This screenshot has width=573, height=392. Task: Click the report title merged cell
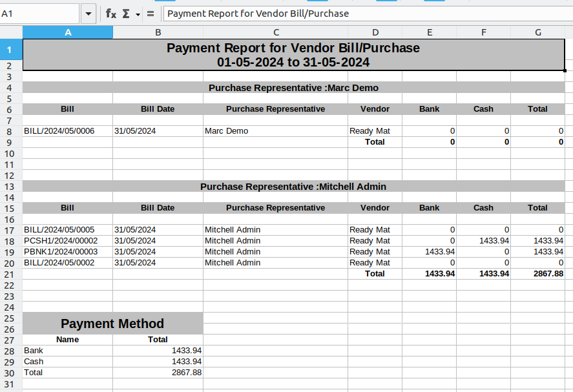click(293, 55)
